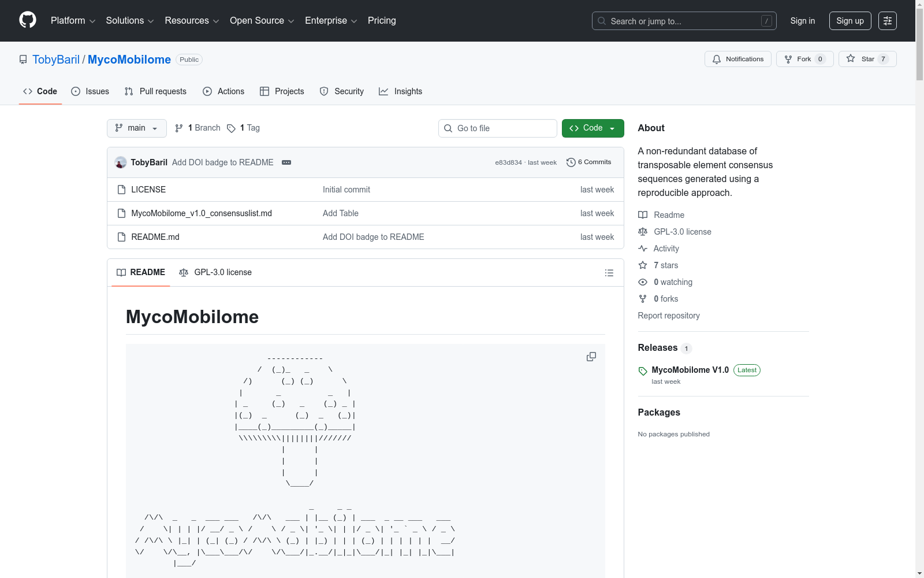Select the Code repository tab
The height and width of the screenshot is (578, 924).
pos(40,91)
